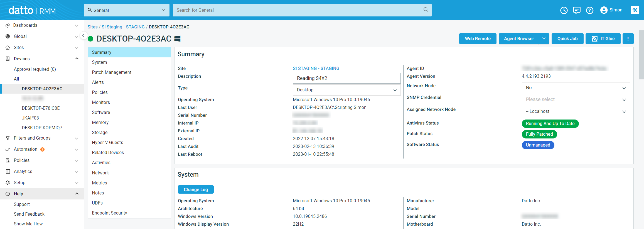Open the Assigned Network Node dropdown

[576, 111]
